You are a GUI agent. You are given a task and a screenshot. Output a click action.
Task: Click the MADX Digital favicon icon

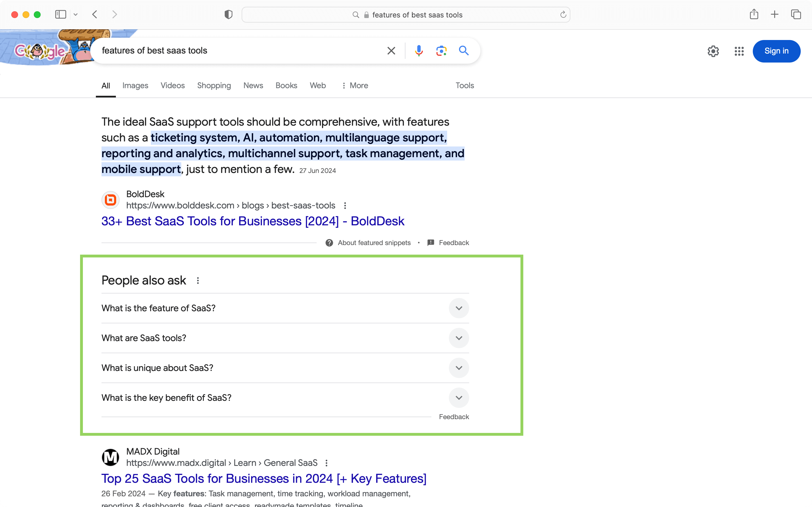point(111,457)
